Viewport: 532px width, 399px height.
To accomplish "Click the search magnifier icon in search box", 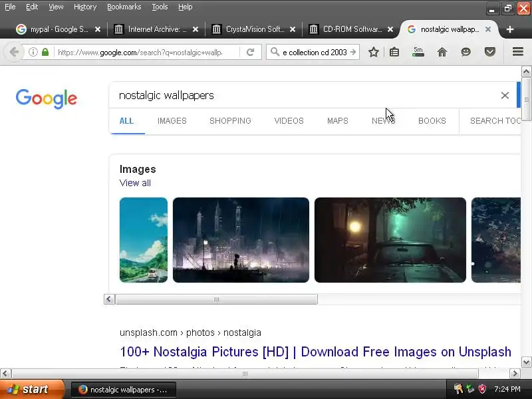I will click(275, 53).
